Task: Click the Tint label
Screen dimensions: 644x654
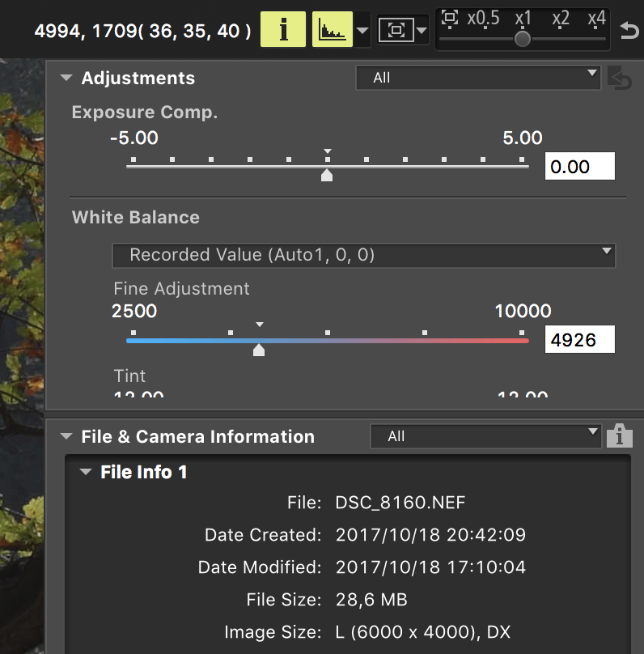Action: pyautogui.click(x=129, y=376)
